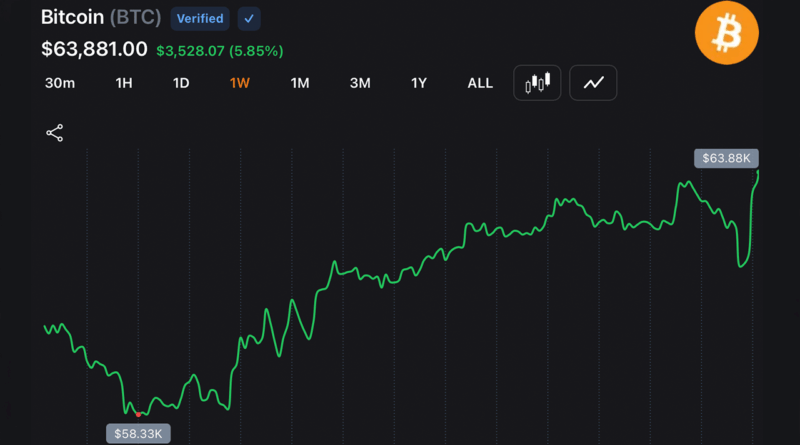The width and height of the screenshot is (800, 445).
Task: Switch to the 3M timeframe
Action: tap(360, 83)
